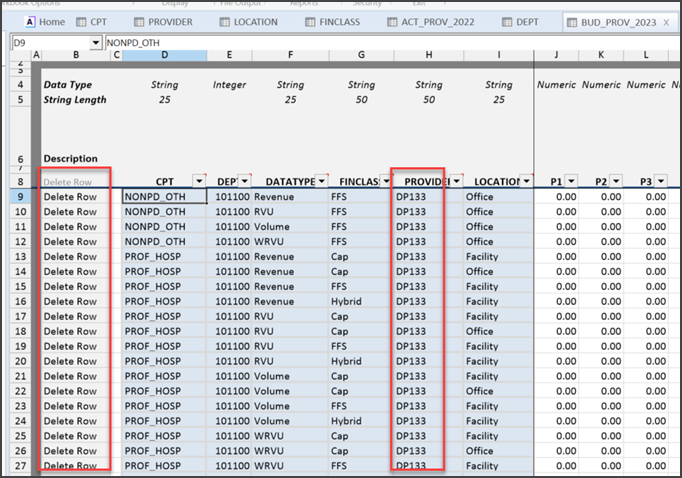
Task: Click the DEPT tab table icon
Action: (x=507, y=22)
